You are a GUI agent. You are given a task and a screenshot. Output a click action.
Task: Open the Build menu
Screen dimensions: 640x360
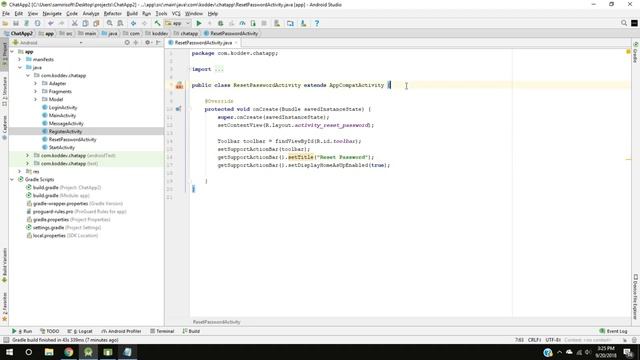[132, 13]
